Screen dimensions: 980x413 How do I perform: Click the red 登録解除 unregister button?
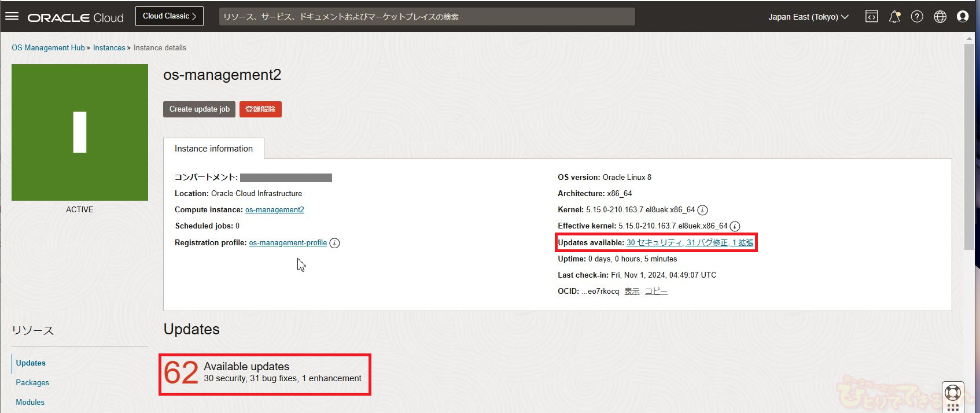click(x=260, y=109)
